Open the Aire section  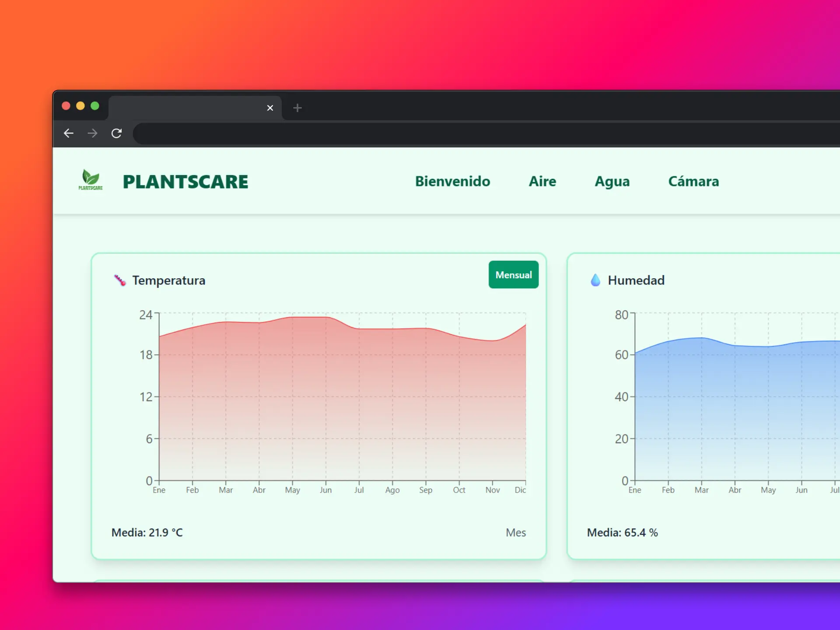[542, 182]
